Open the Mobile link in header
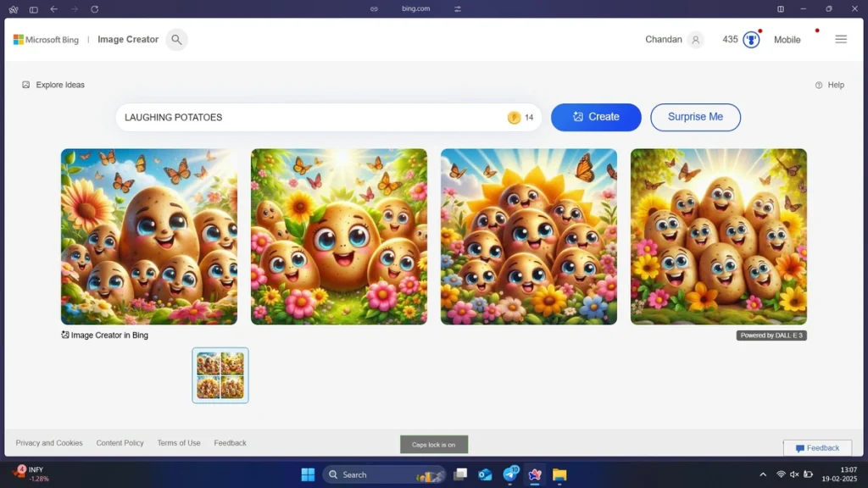868x488 pixels. (x=787, y=40)
